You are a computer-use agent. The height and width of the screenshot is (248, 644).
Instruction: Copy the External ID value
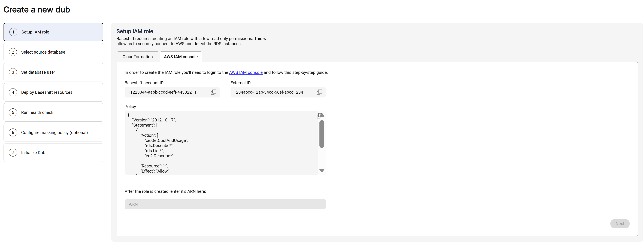click(x=319, y=92)
